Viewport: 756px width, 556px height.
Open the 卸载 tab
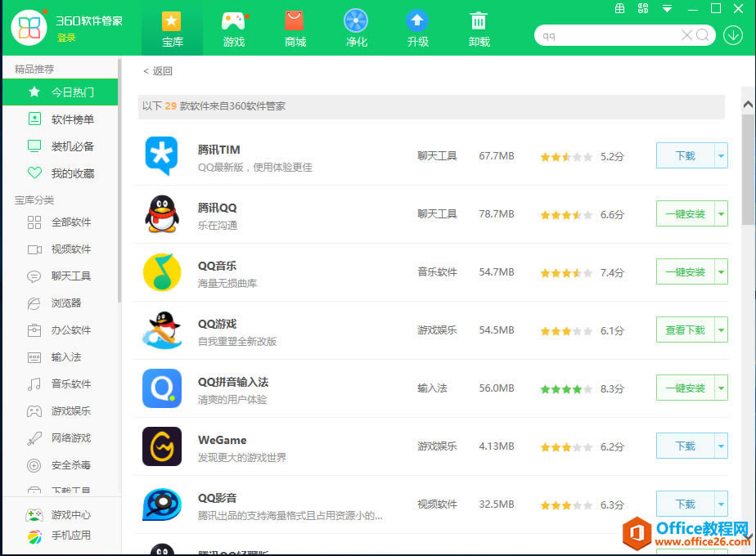[479, 29]
